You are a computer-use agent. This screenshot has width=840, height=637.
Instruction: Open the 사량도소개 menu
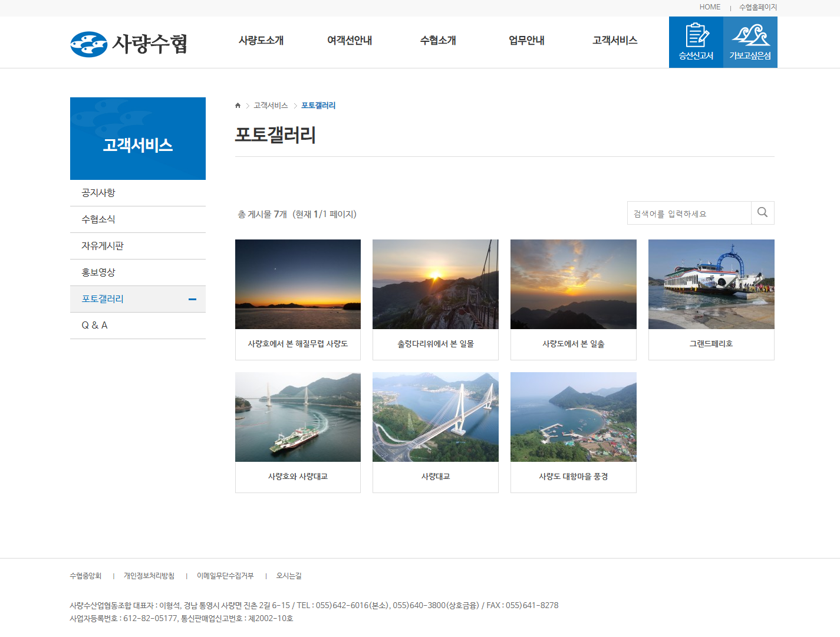click(x=261, y=40)
